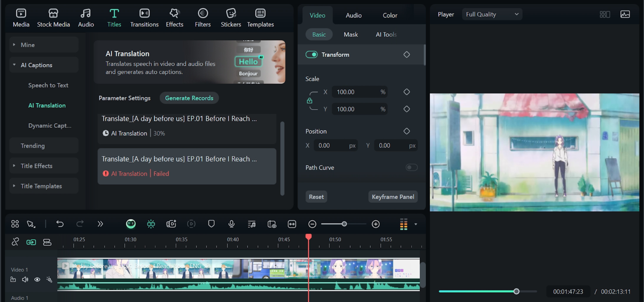Select Speech to Text
This screenshot has height=302, width=644.
(48, 85)
